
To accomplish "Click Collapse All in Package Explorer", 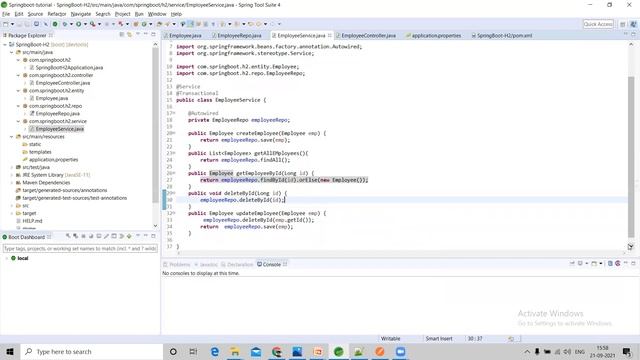I will pos(122,35).
